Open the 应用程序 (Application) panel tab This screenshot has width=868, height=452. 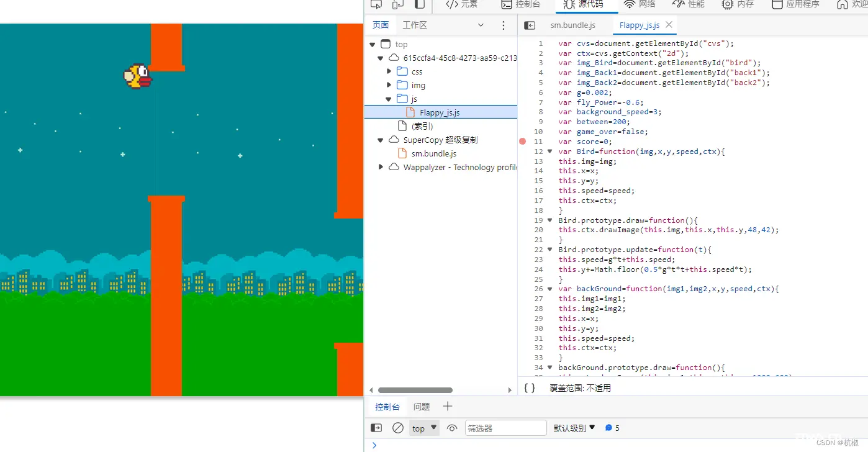point(795,4)
